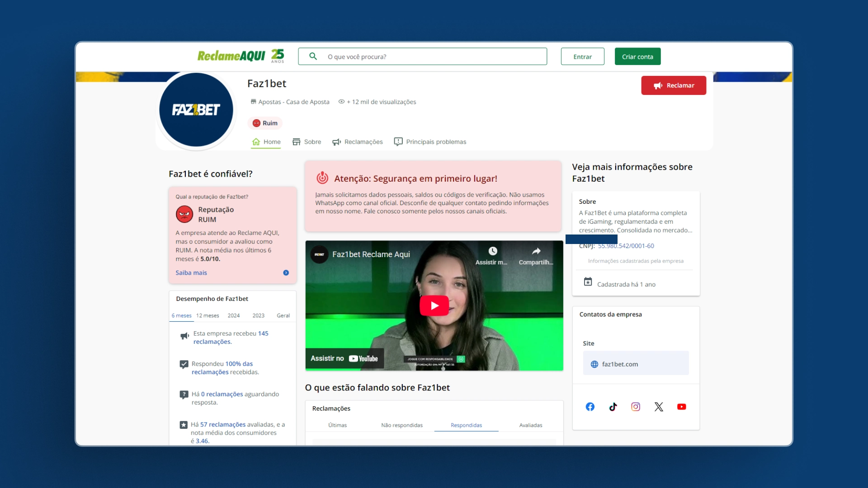Click the Criar conta button
The width and height of the screenshot is (868, 488).
pyautogui.click(x=637, y=56)
